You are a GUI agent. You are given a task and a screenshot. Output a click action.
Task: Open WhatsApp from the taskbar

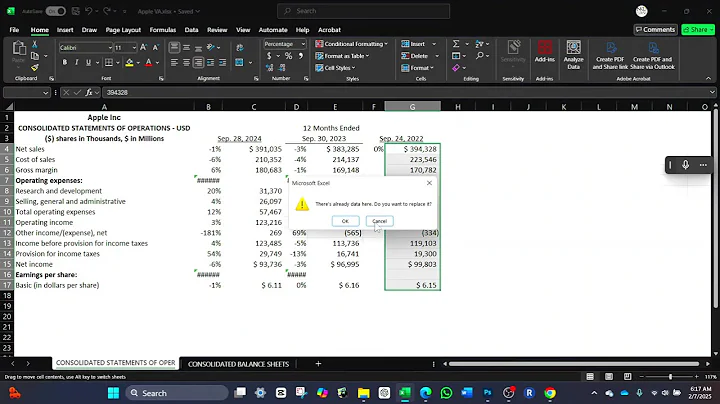[x=446, y=393]
